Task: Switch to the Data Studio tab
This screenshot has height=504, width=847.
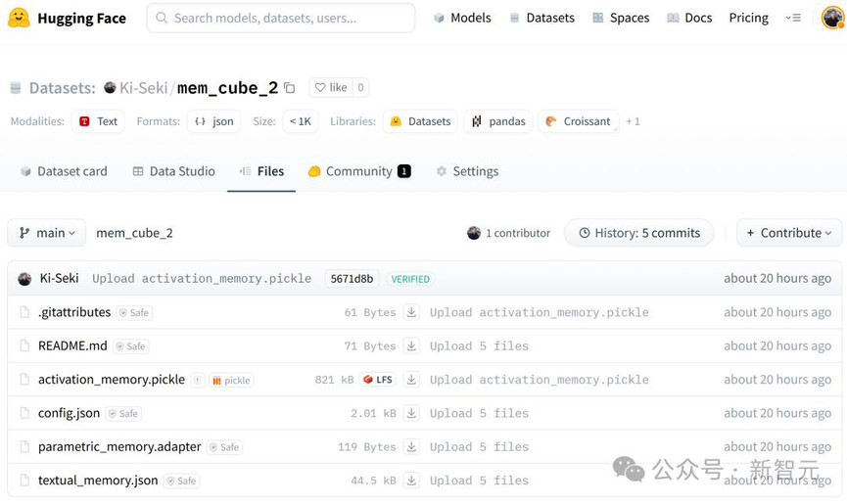Action: 174,171
